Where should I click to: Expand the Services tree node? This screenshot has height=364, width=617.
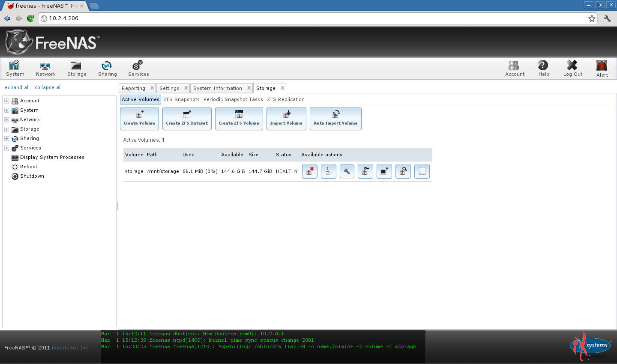[6, 148]
